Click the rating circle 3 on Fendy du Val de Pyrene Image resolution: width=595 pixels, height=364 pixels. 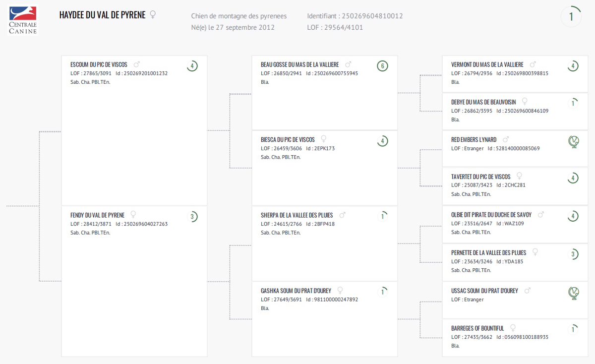(192, 217)
